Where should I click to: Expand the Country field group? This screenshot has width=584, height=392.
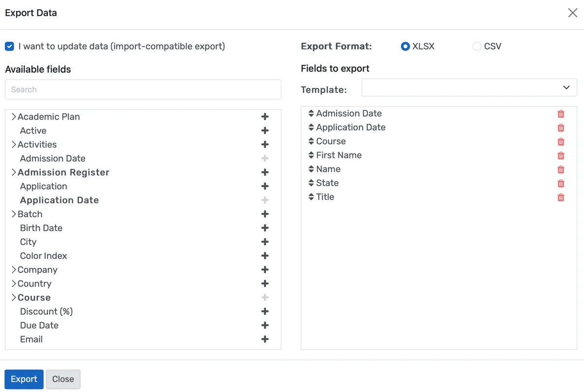click(14, 284)
